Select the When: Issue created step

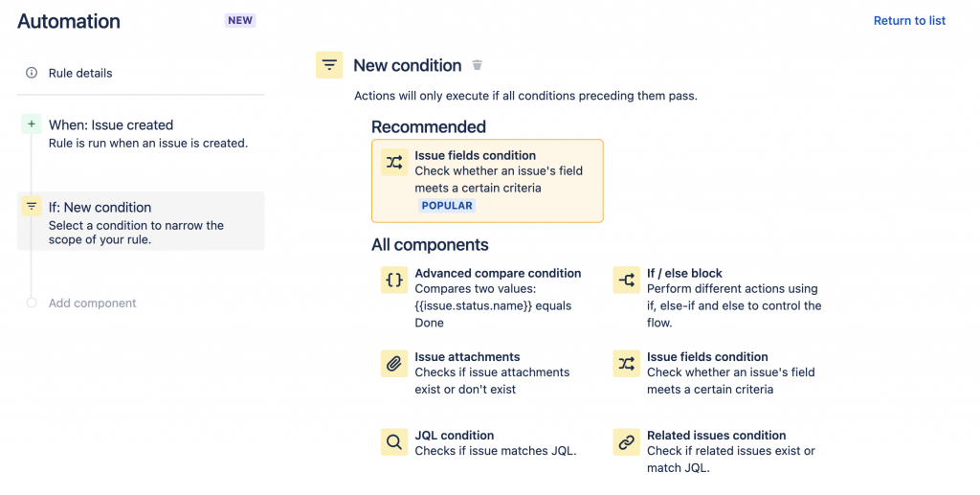coord(111,125)
